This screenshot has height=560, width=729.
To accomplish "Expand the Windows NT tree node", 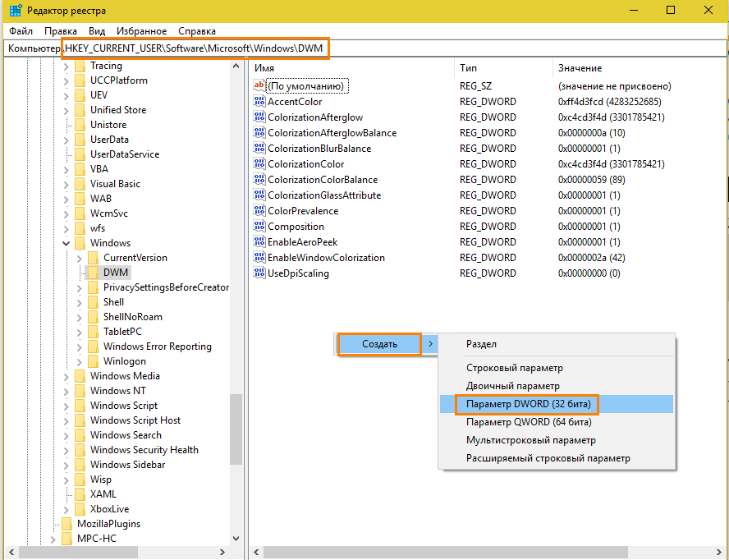I will pyautogui.click(x=66, y=391).
